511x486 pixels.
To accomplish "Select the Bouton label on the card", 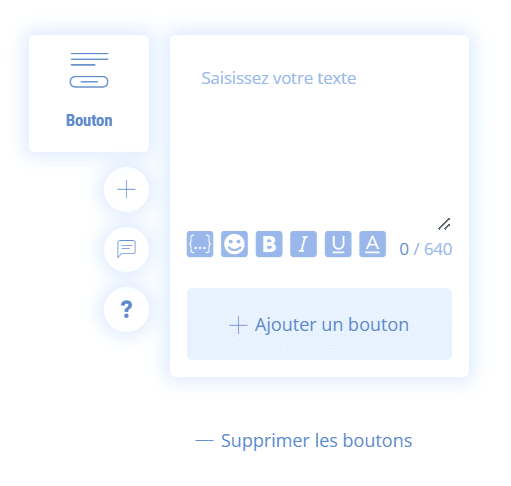I will [x=89, y=120].
